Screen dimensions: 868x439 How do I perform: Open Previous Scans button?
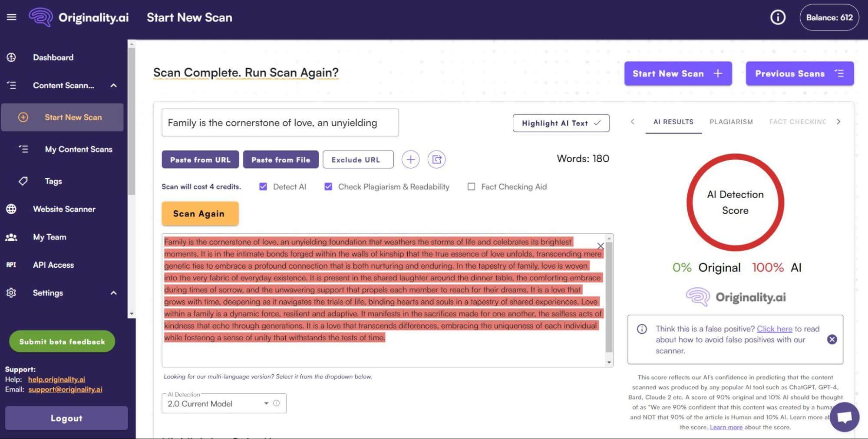point(800,73)
